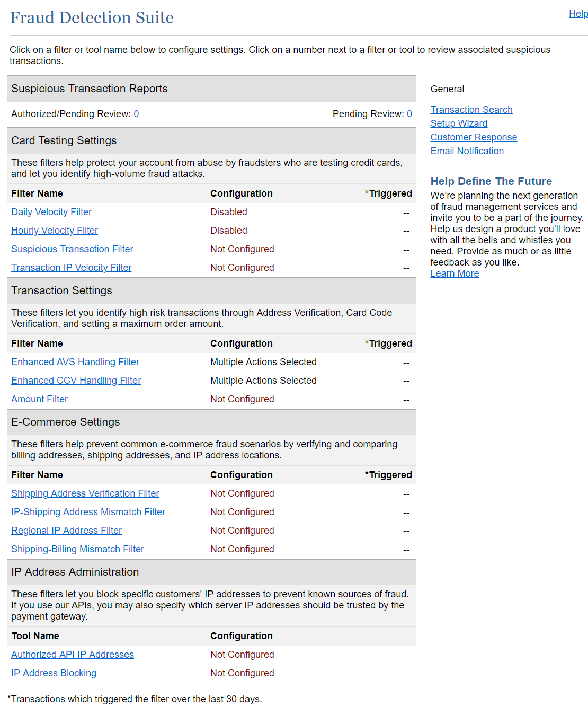
Task: Configure the Hourly Velocity Filter
Action: (55, 231)
